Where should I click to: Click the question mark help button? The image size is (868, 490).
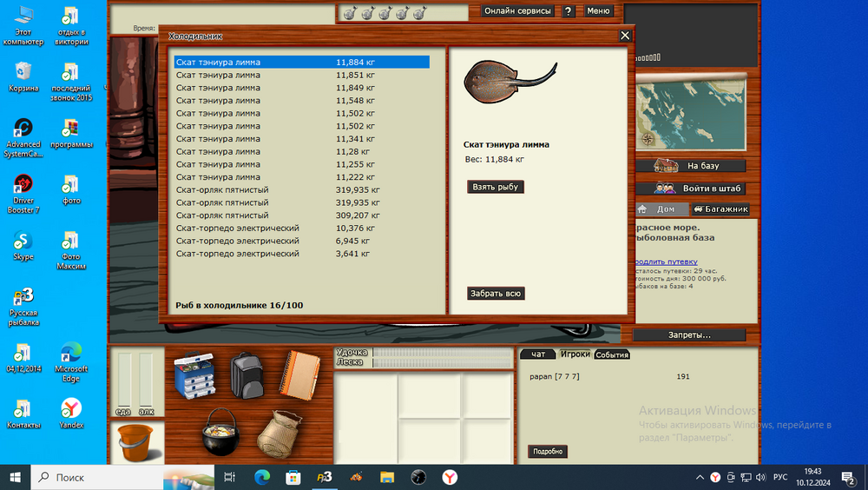(x=568, y=11)
